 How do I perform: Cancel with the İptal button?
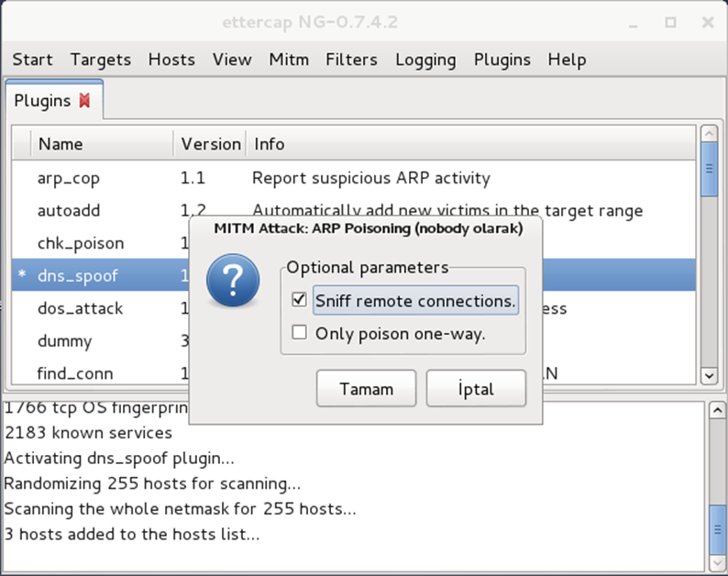tap(476, 388)
